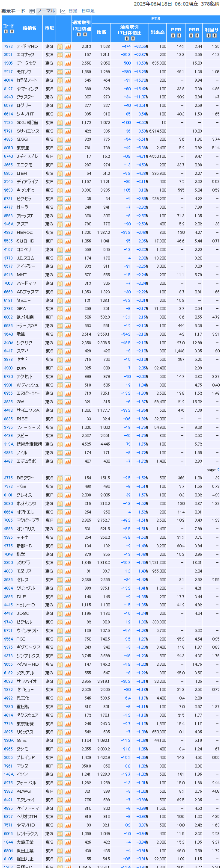Viewport: 224px width, 868px height.
Task: Open stock code 290A Syns link
Action: tap(9, 741)
